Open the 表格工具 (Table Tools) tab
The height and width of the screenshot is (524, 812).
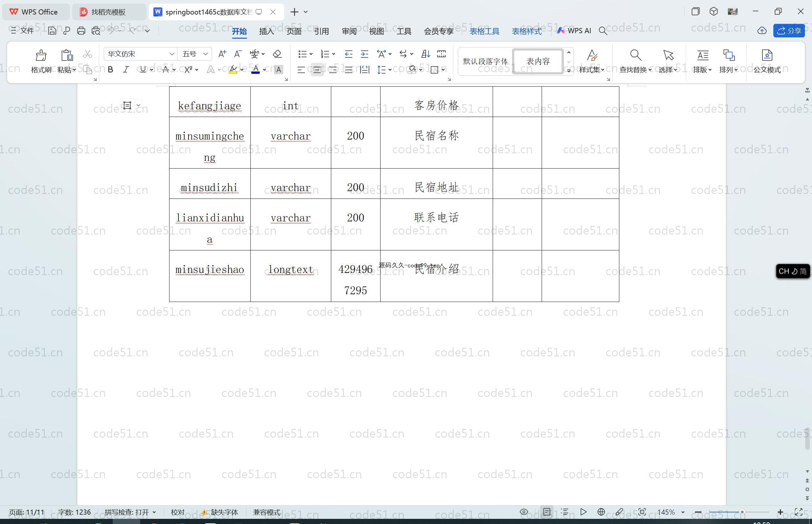coord(484,31)
